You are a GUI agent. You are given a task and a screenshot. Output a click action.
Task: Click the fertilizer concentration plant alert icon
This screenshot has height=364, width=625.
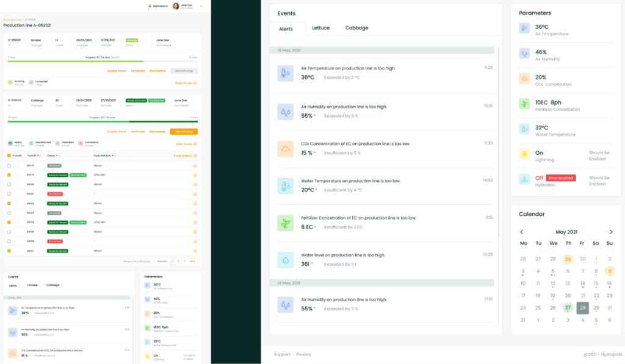click(x=285, y=223)
